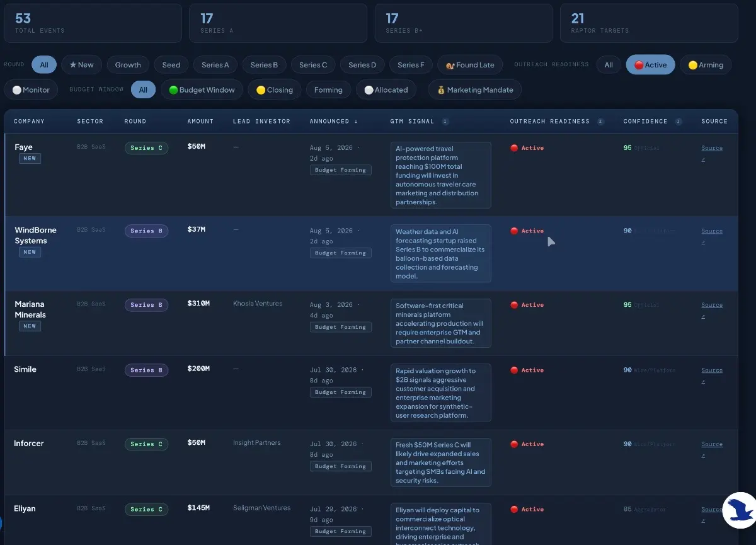Click Inforcer's red Active status indicator
Viewport: 756px width, 545px height.
(x=527, y=444)
